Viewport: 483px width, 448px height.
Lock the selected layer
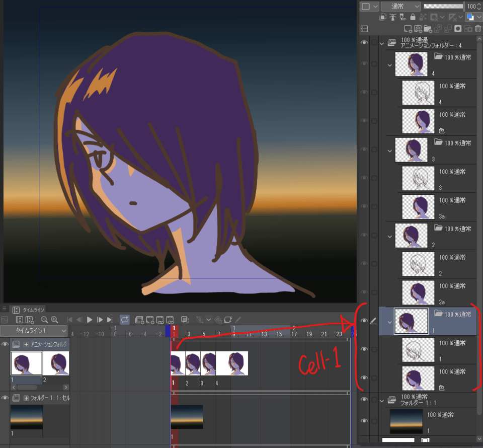413,17
